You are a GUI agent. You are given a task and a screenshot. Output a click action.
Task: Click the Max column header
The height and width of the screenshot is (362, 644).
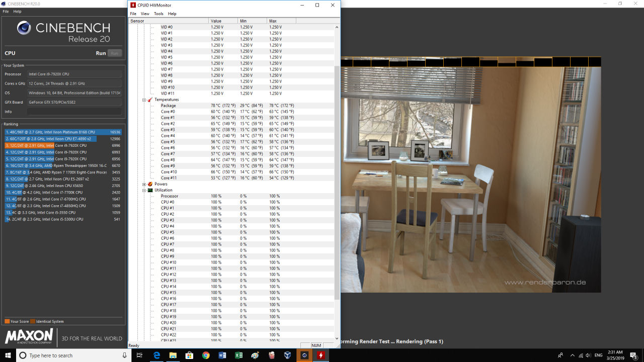point(281,21)
